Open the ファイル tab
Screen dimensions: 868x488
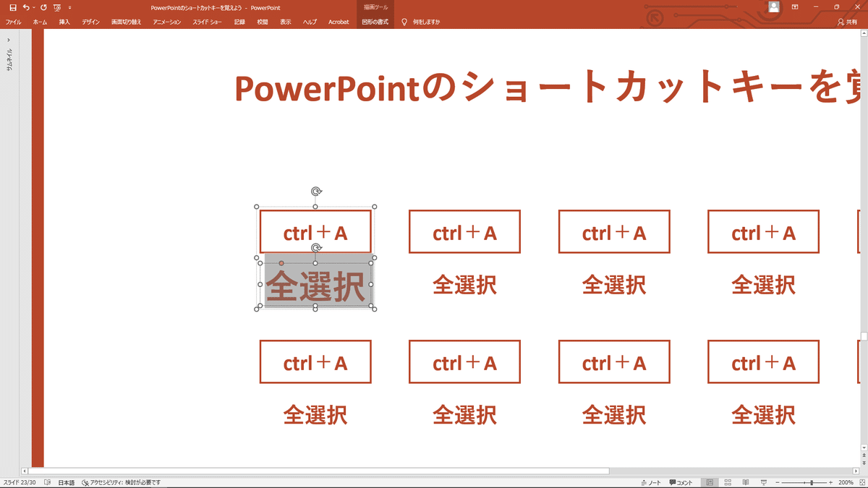pos(14,22)
